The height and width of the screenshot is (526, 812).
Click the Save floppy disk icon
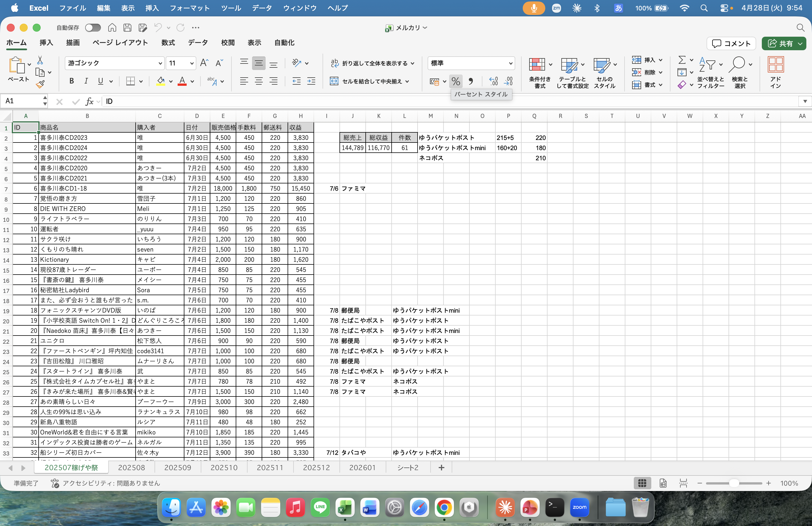(x=127, y=28)
